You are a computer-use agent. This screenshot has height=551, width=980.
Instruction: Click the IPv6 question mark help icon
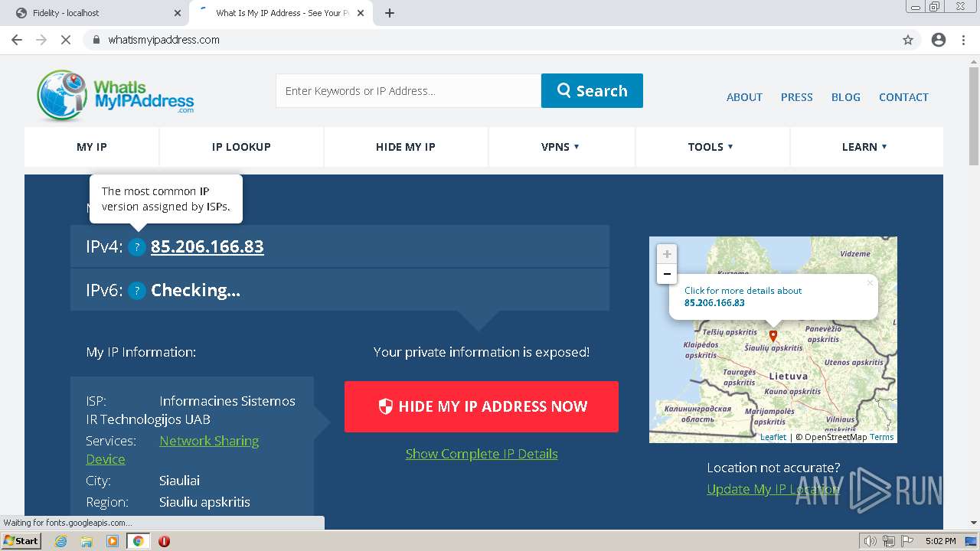tap(137, 291)
